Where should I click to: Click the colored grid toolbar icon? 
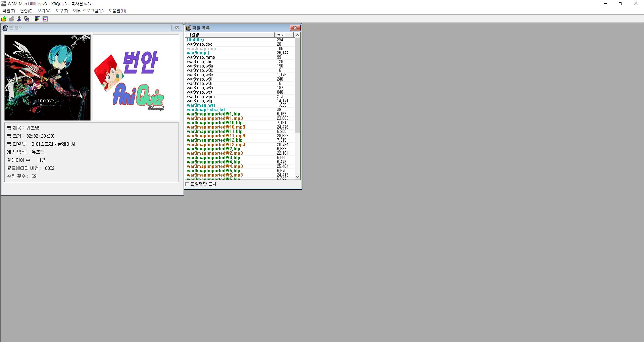(x=37, y=19)
